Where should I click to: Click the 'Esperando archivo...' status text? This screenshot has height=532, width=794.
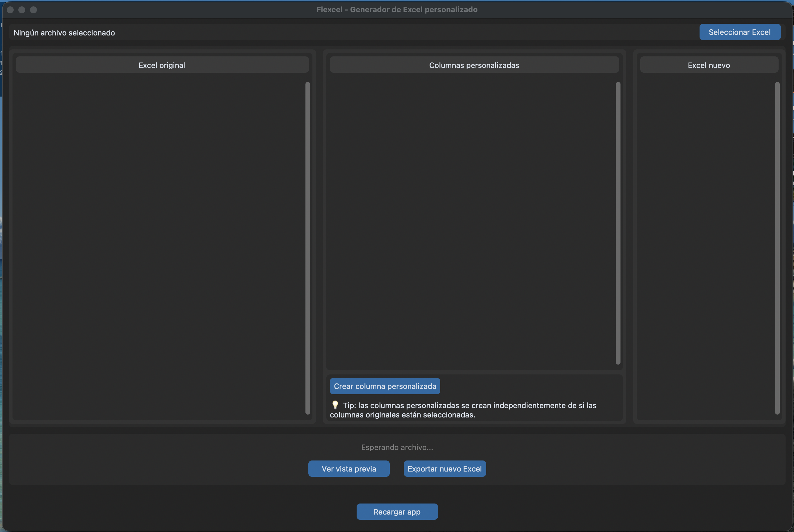click(397, 447)
